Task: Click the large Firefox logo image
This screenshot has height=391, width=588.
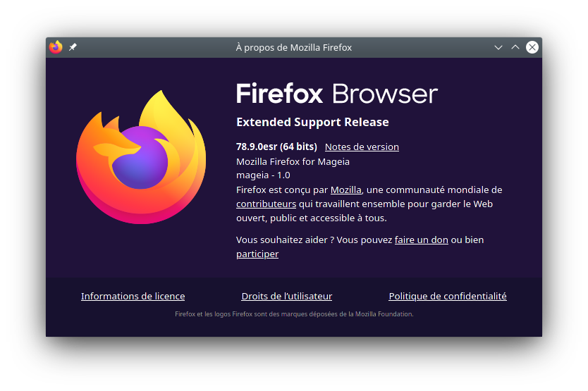Action: click(141, 157)
